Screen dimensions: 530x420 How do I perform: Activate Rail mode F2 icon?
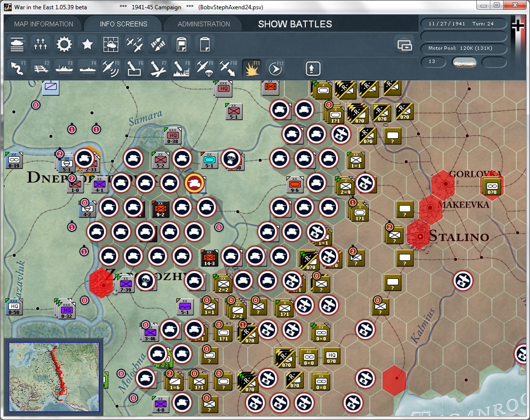41,68
